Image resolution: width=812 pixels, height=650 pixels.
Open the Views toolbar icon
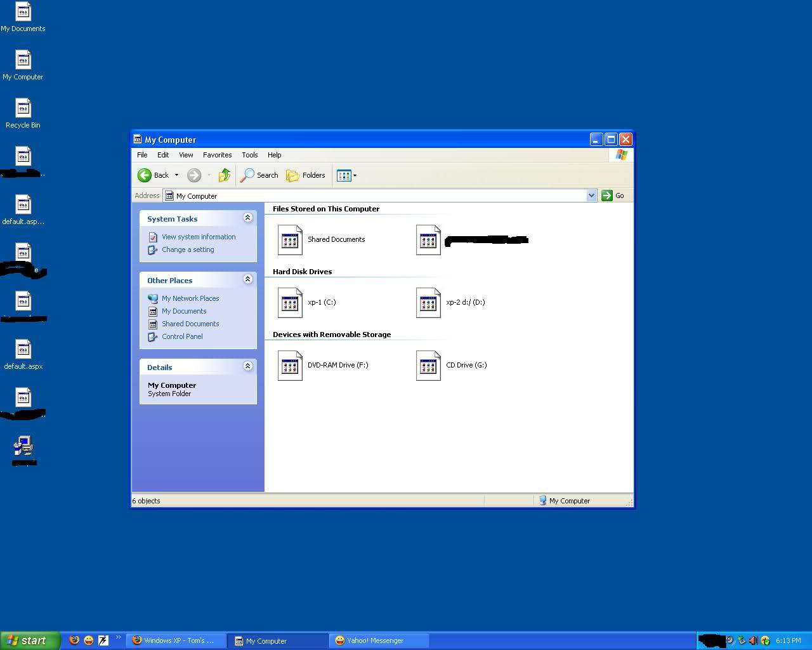pyautogui.click(x=344, y=175)
